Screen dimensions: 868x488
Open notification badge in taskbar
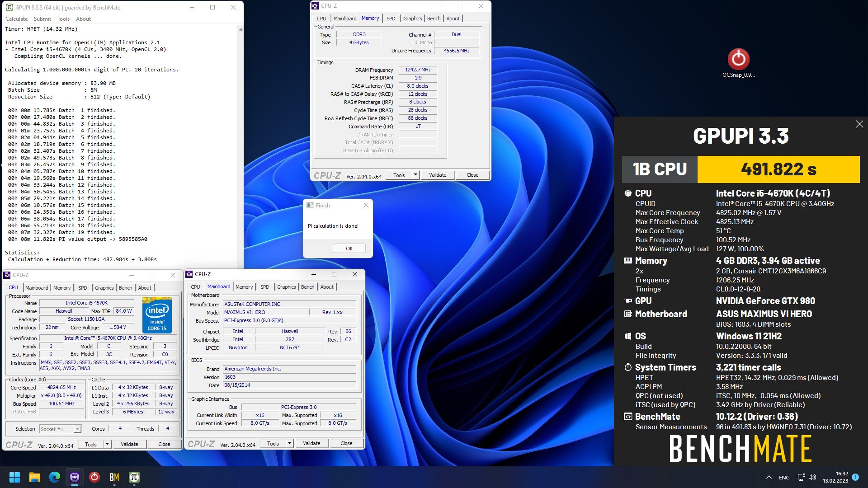coord(855,477)
